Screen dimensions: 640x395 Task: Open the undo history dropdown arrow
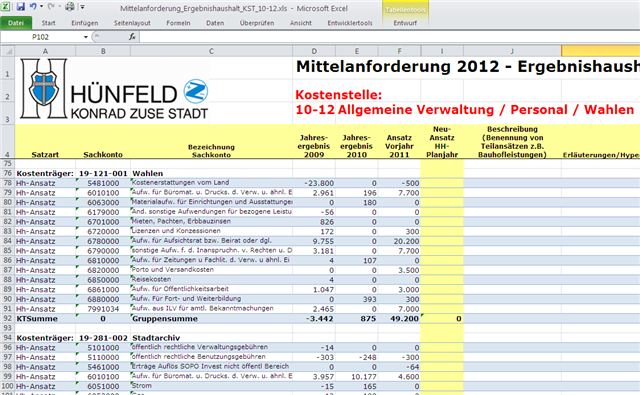[41, 7]
